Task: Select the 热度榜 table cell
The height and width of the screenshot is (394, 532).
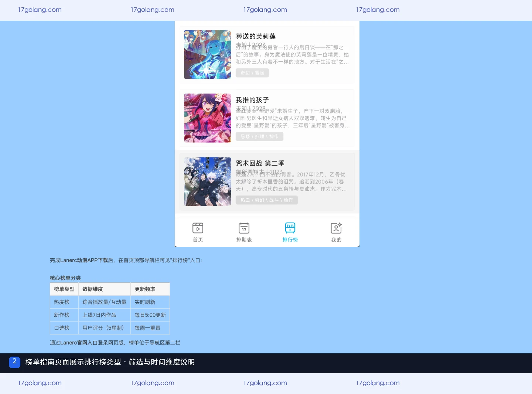Action: pyautogui.click(x=64, y=302)
